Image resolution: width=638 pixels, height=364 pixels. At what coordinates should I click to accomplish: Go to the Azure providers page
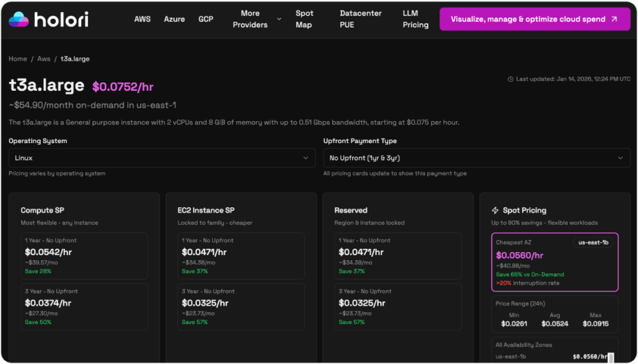174,19
